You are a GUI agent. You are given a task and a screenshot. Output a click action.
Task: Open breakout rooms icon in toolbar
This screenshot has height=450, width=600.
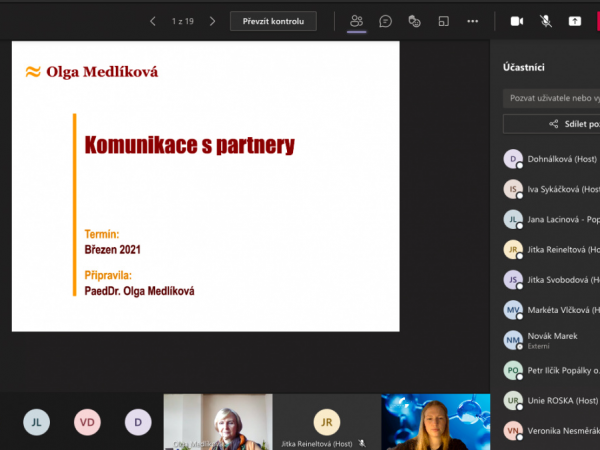click(443, 21)
